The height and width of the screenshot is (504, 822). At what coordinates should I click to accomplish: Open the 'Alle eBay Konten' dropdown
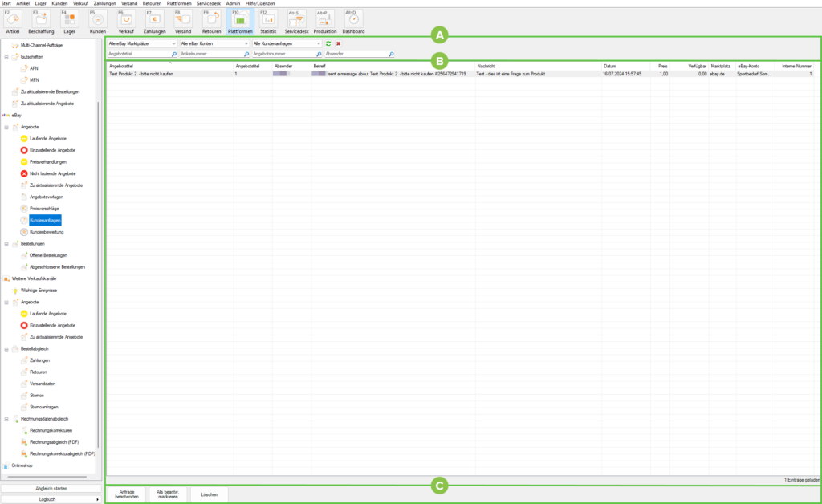(x=213, y=43)
